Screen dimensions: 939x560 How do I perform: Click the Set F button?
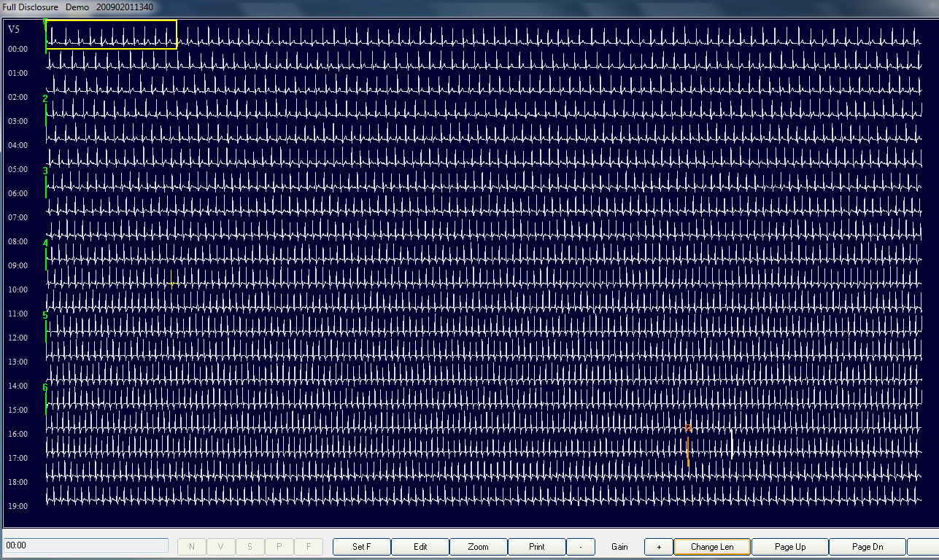[362, 547]
